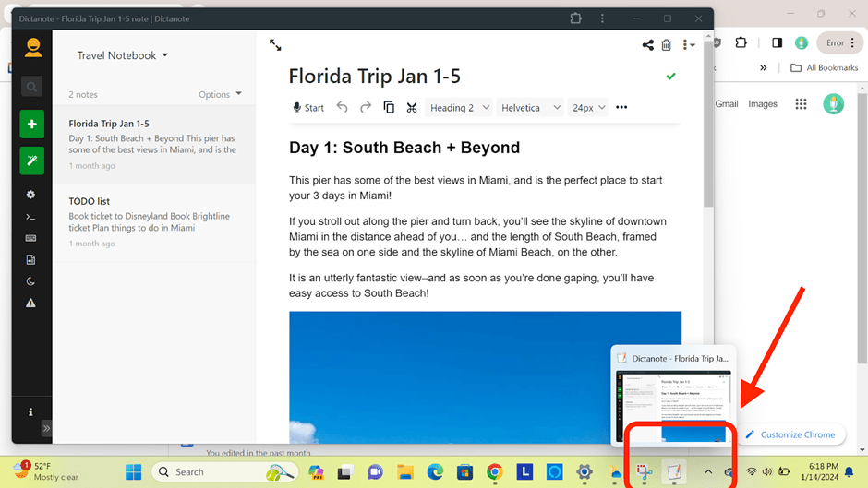Click the green magic wand button
Screen dimensions: 868x488
(32, 161)
